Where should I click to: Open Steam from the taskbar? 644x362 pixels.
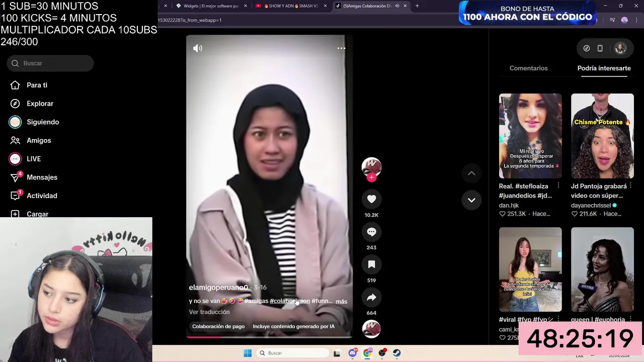[397, 353]
